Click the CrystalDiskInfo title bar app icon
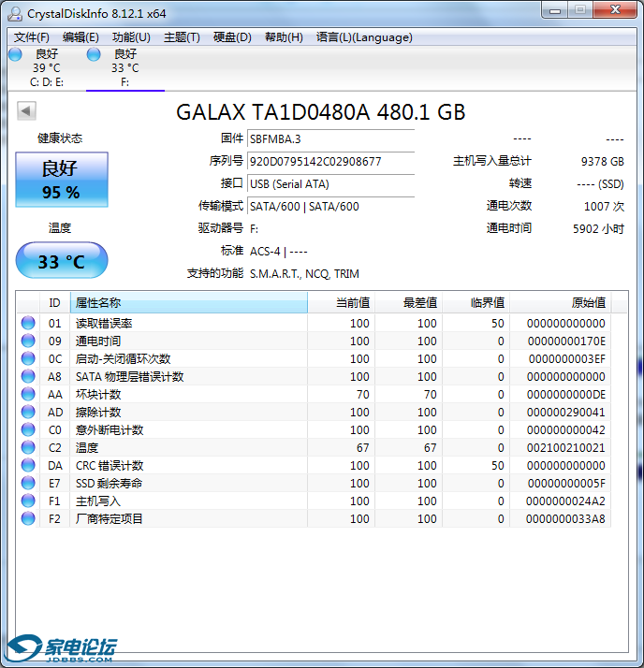 point(15,14)
